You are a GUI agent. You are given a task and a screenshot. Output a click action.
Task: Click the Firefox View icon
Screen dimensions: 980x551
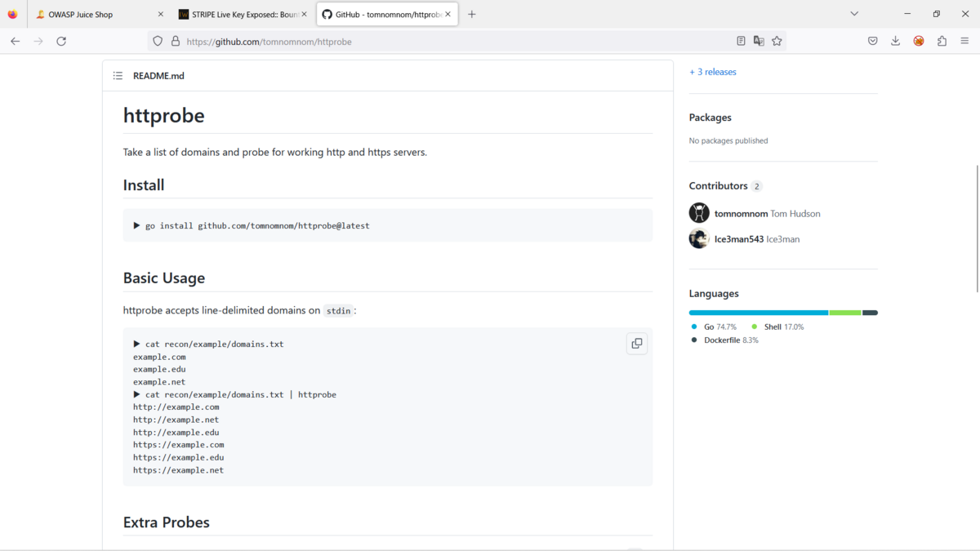pos(12,14)
